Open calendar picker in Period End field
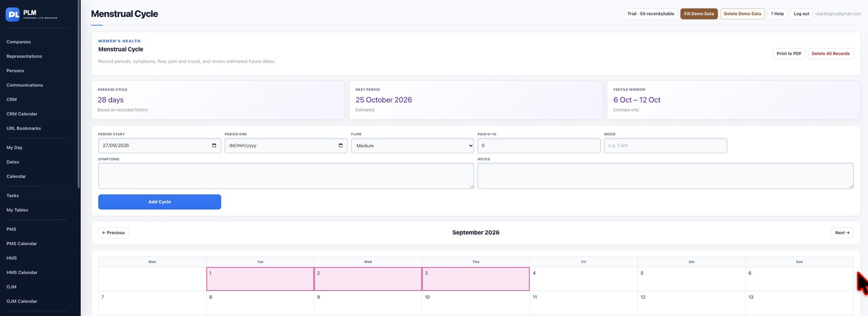 pyautogui.click(x=341, y=145)
